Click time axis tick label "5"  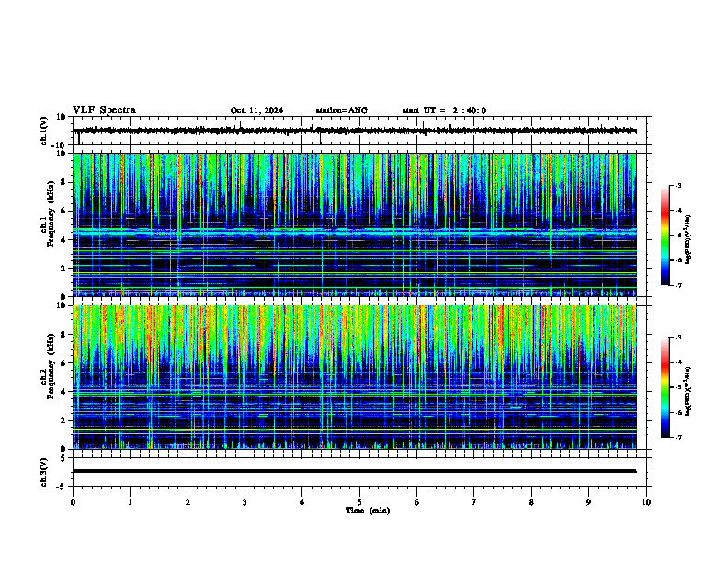[359, 502]
